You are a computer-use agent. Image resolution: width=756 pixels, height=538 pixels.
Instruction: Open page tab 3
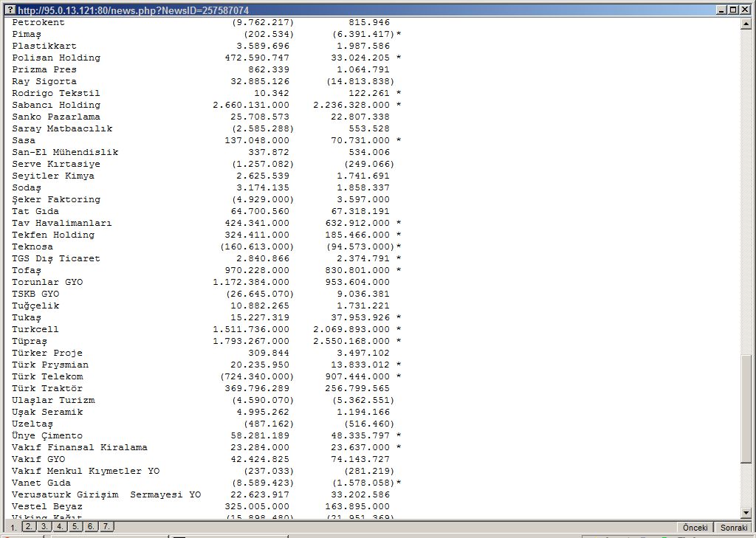point(44,526)
